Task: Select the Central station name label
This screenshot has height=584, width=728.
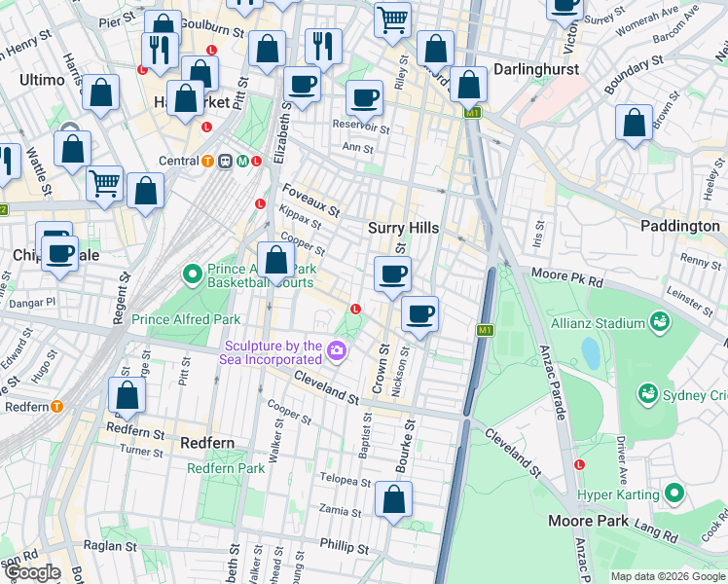Action: (x=179, y=162)
